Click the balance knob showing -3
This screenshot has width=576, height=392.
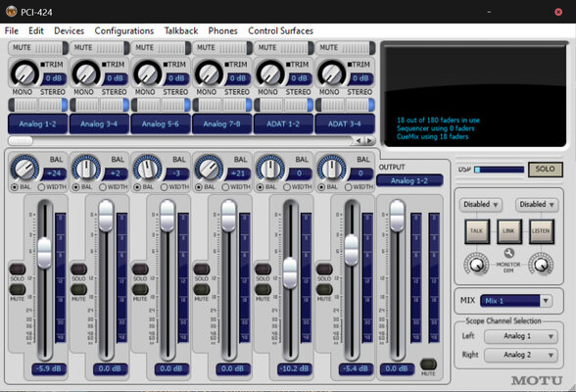[x=147, y=168]
